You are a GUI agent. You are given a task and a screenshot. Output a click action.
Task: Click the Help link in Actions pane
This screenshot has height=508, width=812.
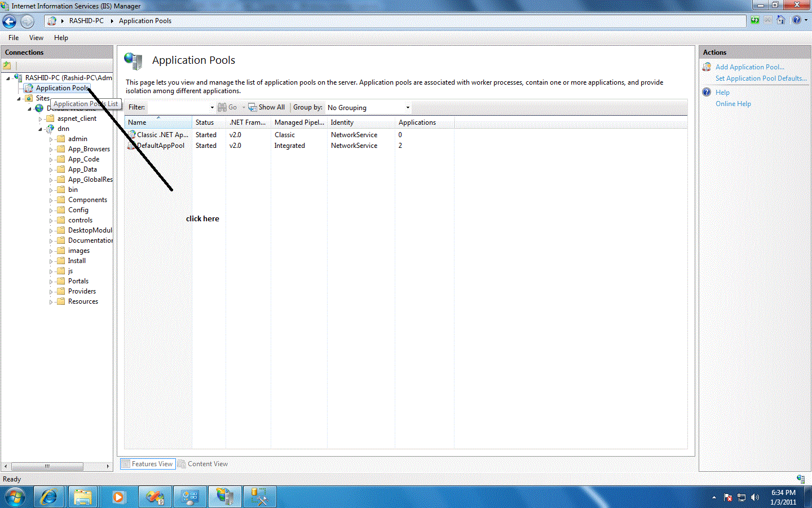coord(722,93)
